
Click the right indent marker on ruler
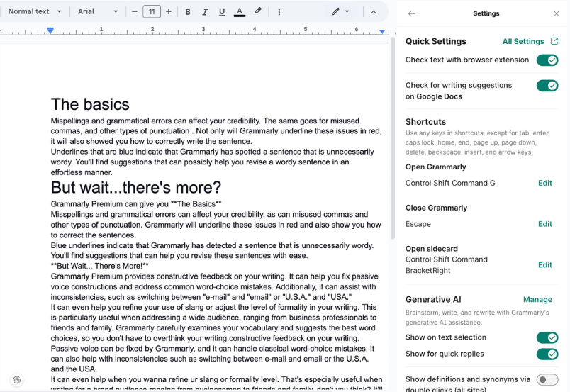tap(382, 32)
